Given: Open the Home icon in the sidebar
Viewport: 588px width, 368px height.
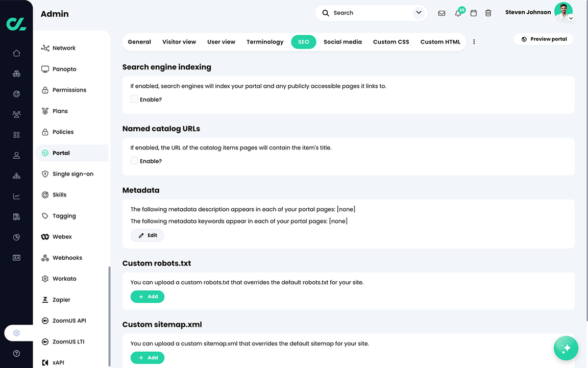Looking at the screenshot, I should pyautogui.click(x=16, y=53).
